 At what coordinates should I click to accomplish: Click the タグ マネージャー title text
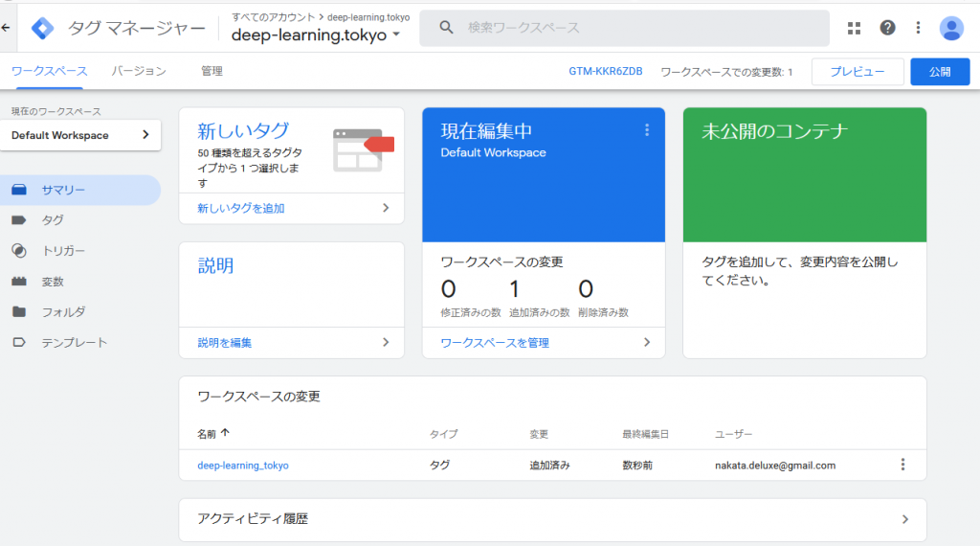[x=136, y=28]
